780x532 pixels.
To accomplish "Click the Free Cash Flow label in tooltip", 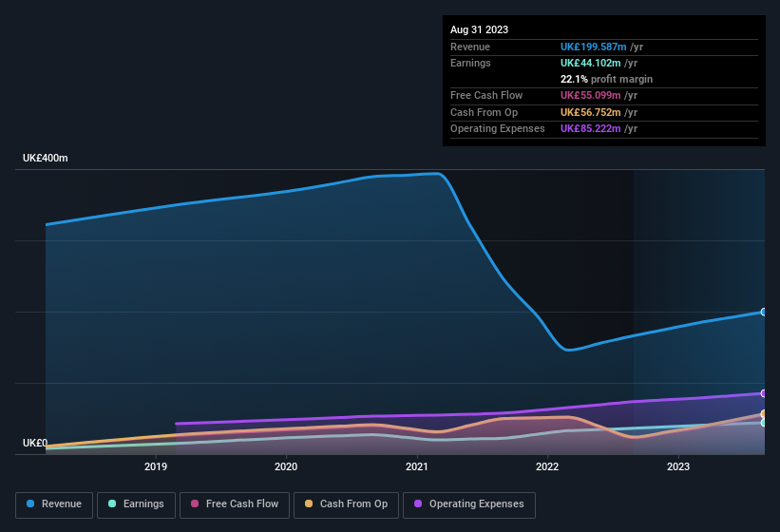I will pyautogui.click(x=486, y=95).
